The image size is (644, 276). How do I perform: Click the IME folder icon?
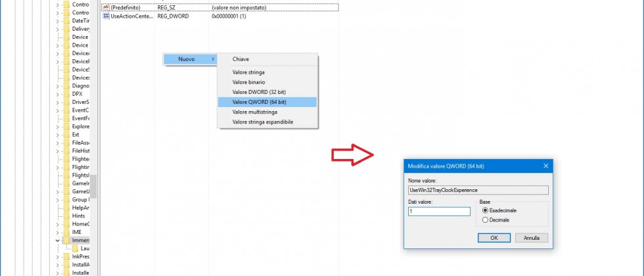coord(66,232)
